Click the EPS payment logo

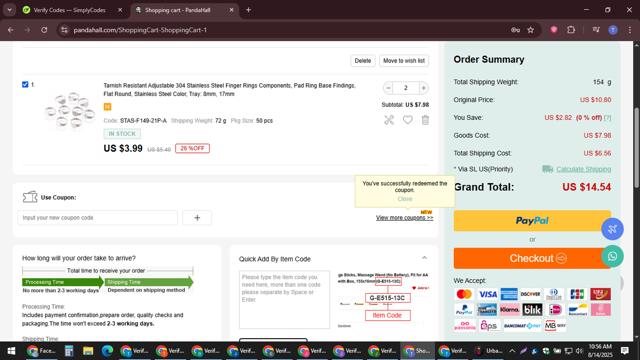tap(488, 325)
